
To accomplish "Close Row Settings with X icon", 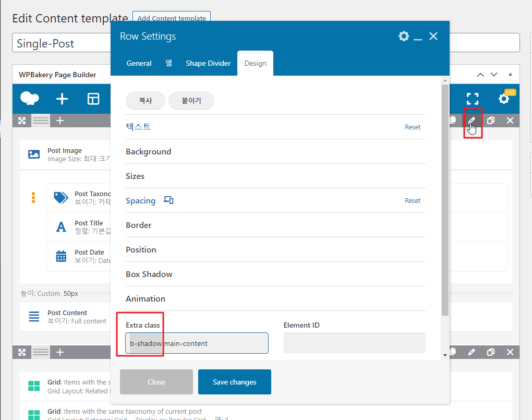I will point(433,36).
